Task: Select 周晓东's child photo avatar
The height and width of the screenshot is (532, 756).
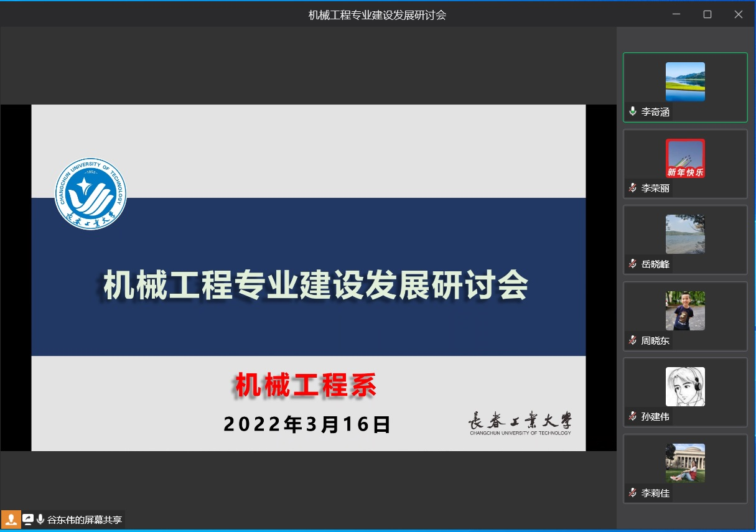Action: pyautogui.click(x=685, y=310)
